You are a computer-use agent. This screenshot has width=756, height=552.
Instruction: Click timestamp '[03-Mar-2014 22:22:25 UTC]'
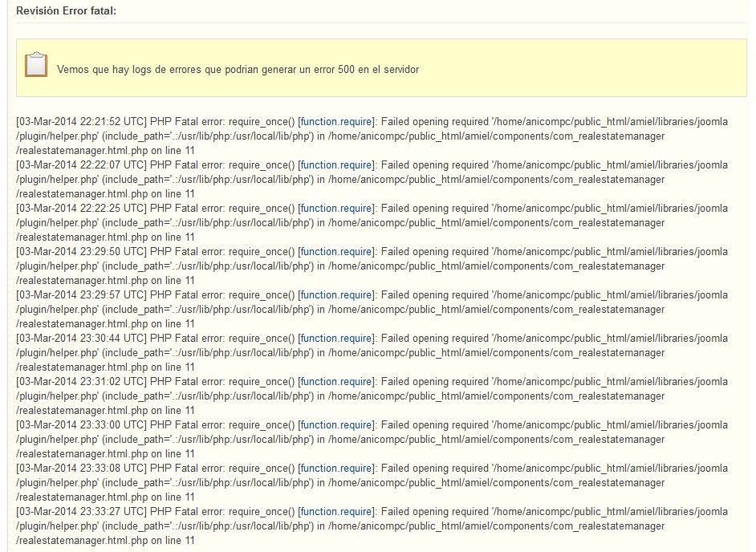82,209
